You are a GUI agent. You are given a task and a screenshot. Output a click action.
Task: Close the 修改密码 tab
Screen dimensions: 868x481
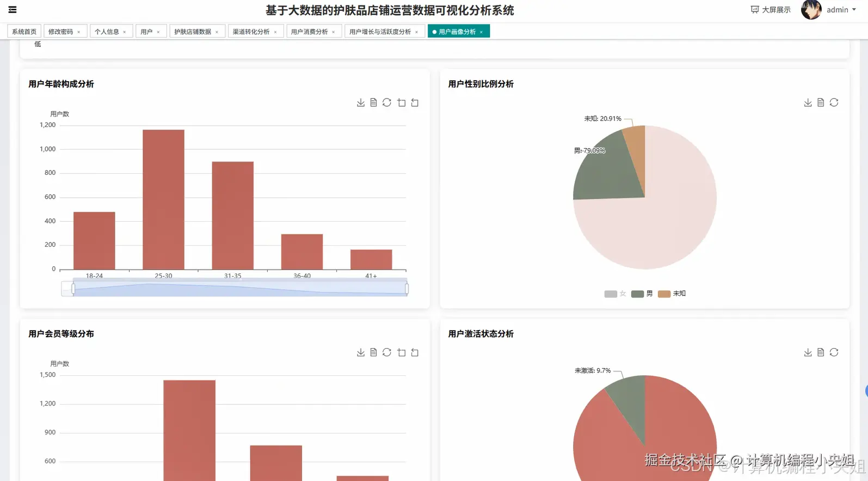click(x=79, y=32)
